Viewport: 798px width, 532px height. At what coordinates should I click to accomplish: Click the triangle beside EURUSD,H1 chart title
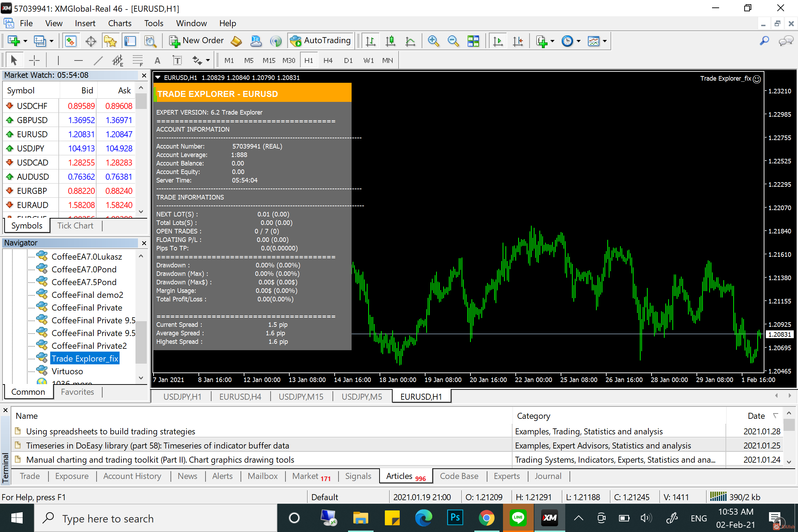158,77
